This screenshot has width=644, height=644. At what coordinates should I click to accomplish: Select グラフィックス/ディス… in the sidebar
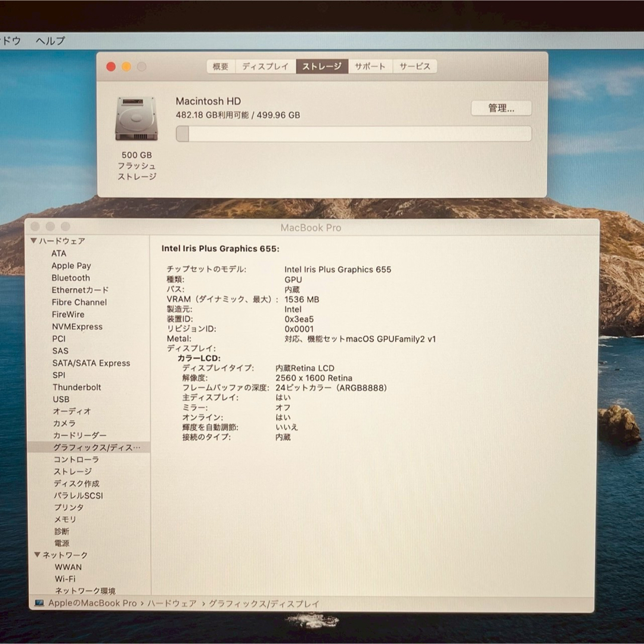click(x=89, y=447)
